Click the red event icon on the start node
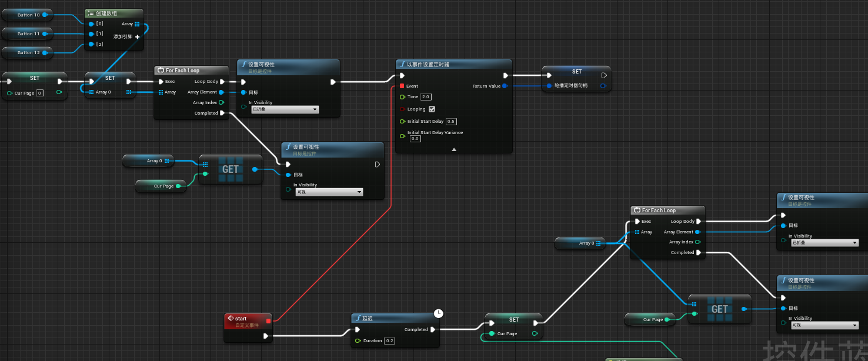 point(230,318)
